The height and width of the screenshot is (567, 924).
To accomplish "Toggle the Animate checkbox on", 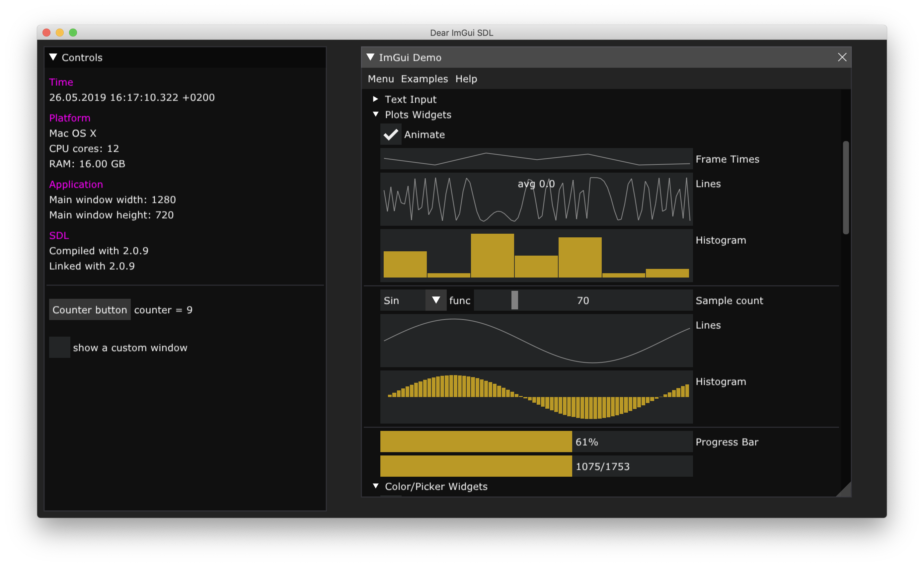I will pyautogui.click(x=389, y=134).
